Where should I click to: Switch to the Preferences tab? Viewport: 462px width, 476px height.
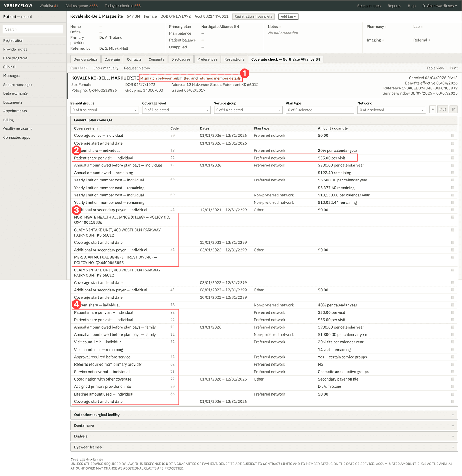(x=207, y=59)
